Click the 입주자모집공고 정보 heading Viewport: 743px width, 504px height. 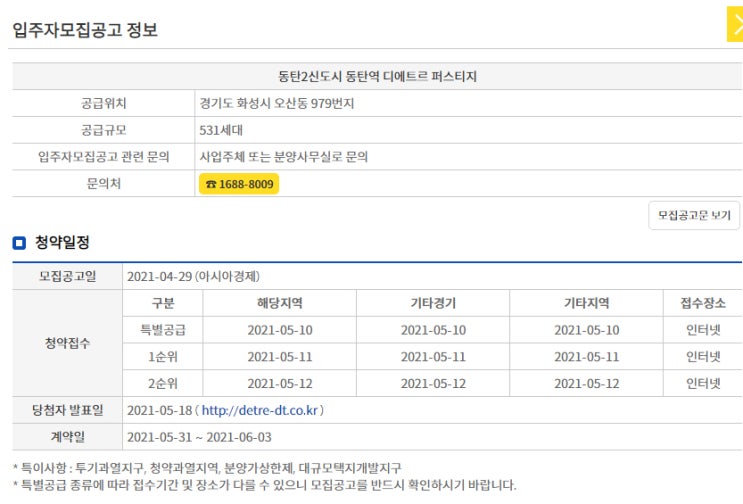click(85, 30)
